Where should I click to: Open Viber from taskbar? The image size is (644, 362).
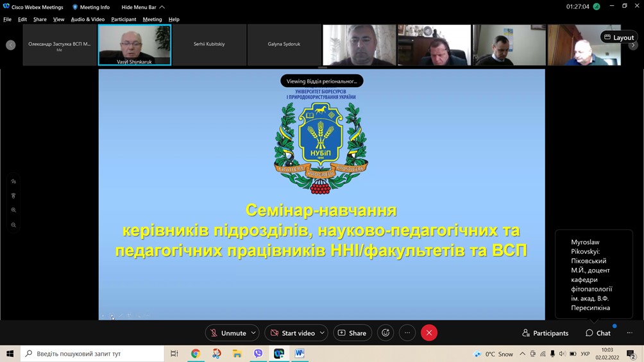[x=258, y=354]
